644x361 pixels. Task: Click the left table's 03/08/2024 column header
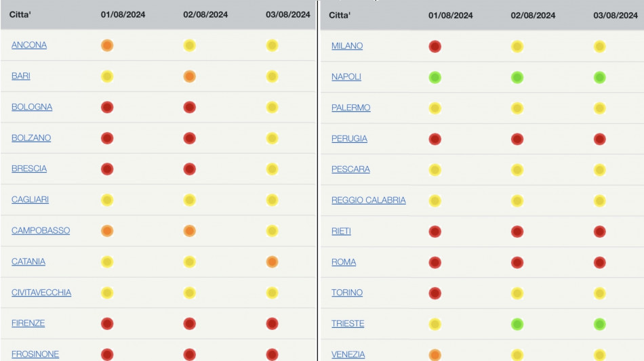click(288, 14)
